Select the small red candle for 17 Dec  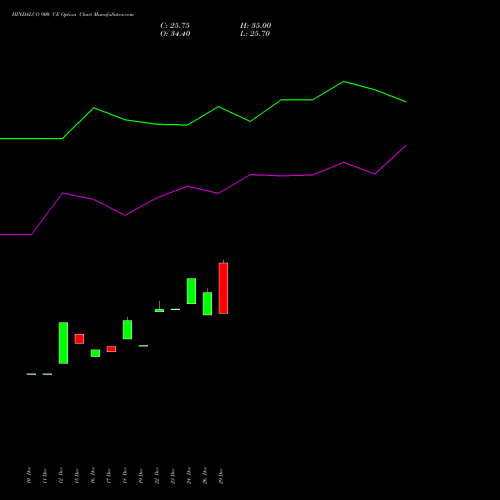pos(111,349)
